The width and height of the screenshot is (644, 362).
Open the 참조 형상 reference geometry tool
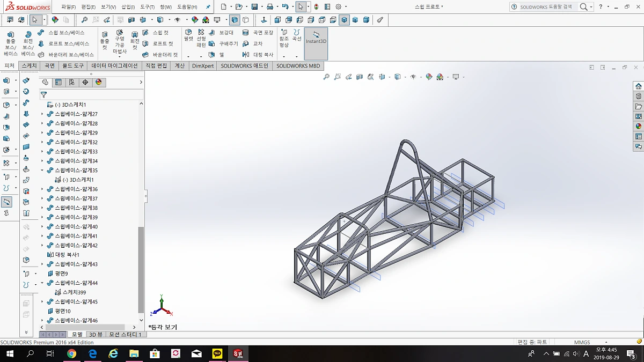click(284, 39)
